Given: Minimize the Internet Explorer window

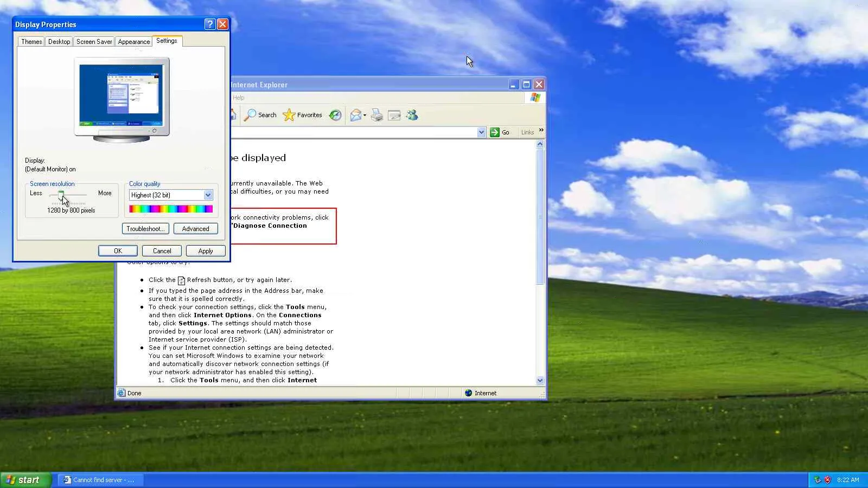Looking at the screenshot, I should point(514,85).
